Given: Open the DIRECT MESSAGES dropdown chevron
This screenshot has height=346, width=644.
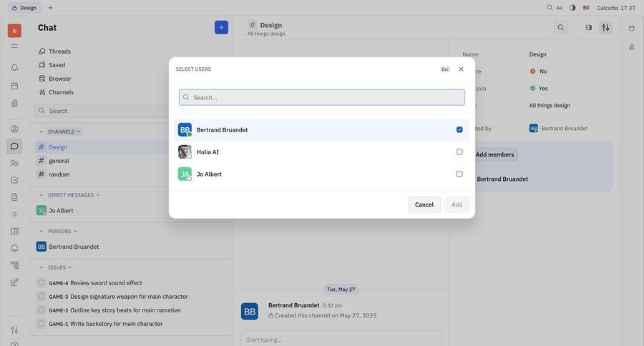Looking at the screenshot, I should 98,195.
